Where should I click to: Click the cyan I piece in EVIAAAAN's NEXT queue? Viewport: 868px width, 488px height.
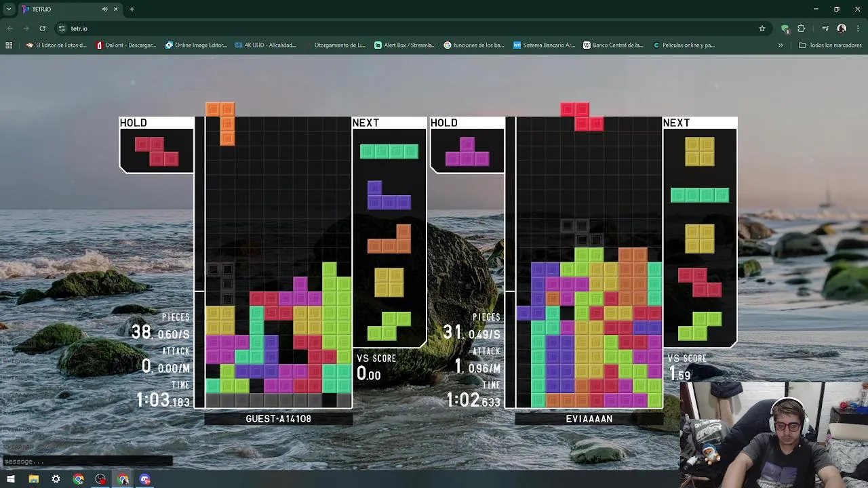coord(700,195)
